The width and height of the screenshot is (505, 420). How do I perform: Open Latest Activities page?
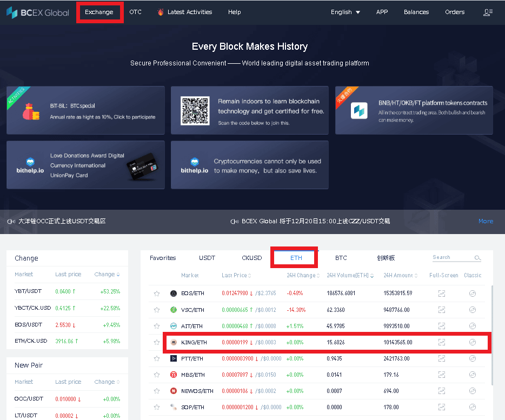(x=185, y=12)
